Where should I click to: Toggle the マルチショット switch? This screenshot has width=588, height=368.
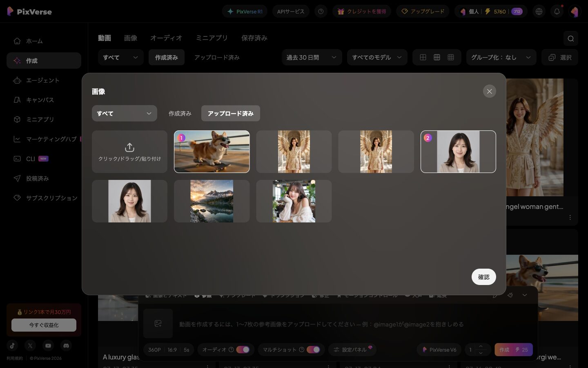pos(313,350)
